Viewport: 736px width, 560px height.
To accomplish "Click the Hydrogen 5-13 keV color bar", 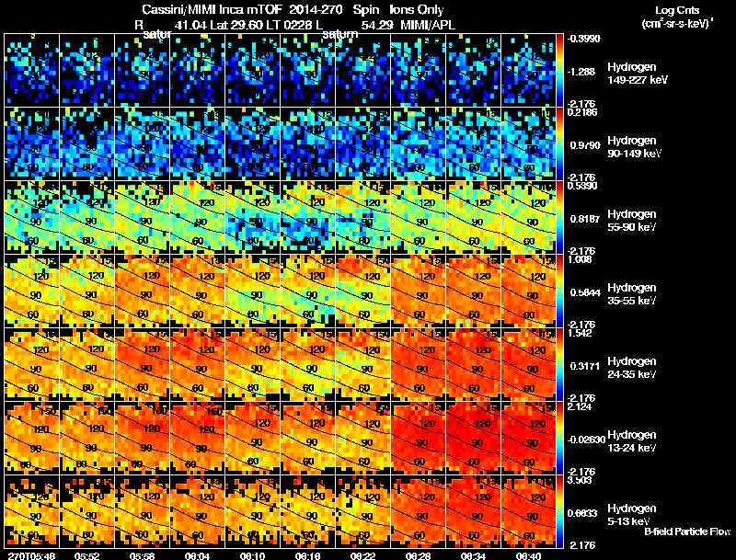I will [559, 511].
